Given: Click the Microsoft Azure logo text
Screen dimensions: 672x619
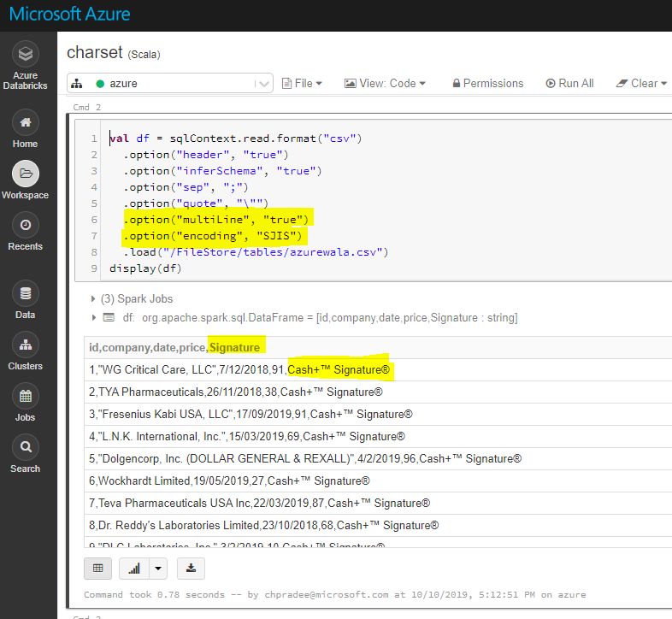Looking at the screenshot, I should click(69, 15).
